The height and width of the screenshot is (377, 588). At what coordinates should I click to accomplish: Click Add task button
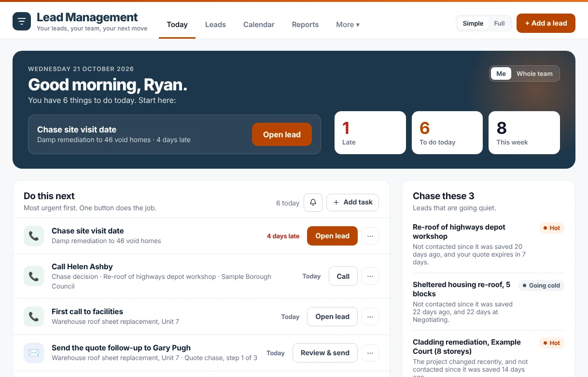353,203
